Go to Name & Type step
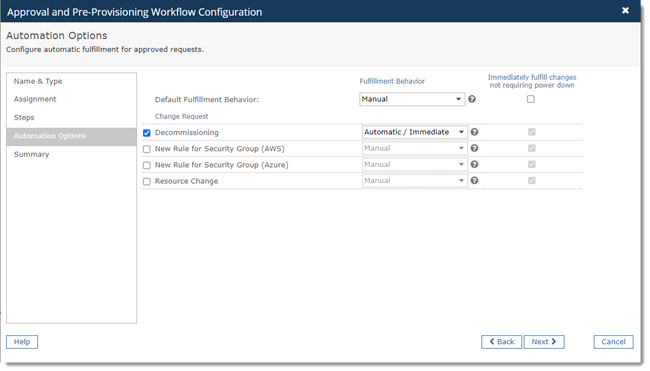Screen dimensions: 650x371 (x=71, y=81)
